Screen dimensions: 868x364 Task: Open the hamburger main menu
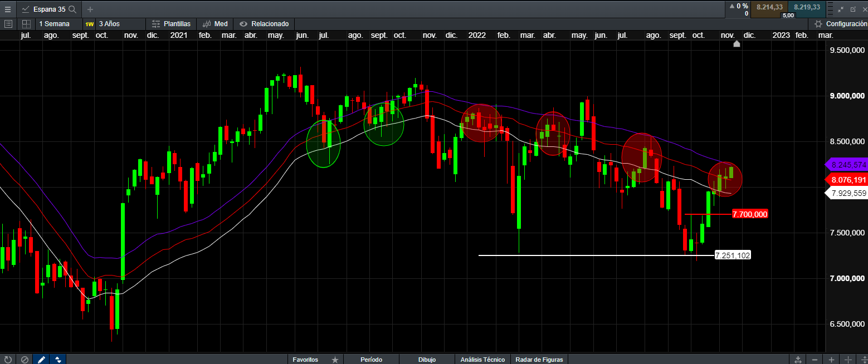(x=8, y=9)
